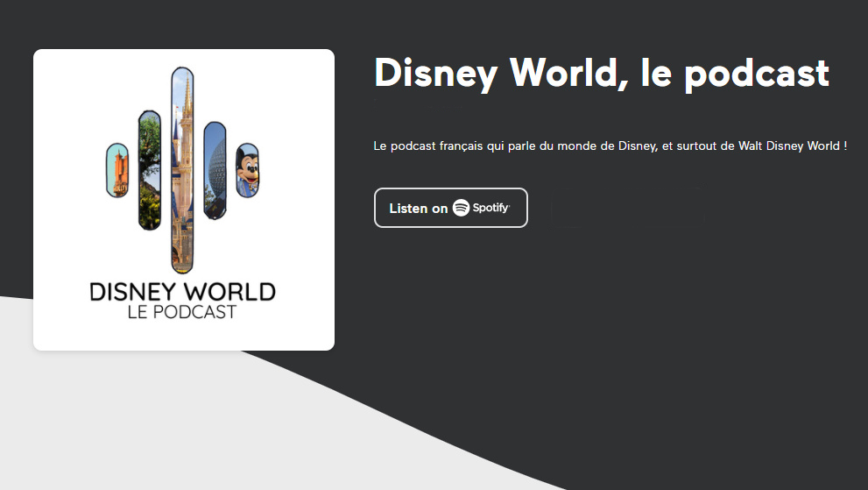Click the orange Tower of Terror image
The height and width of the screenshot is (490, 868).
pos(117,170)
